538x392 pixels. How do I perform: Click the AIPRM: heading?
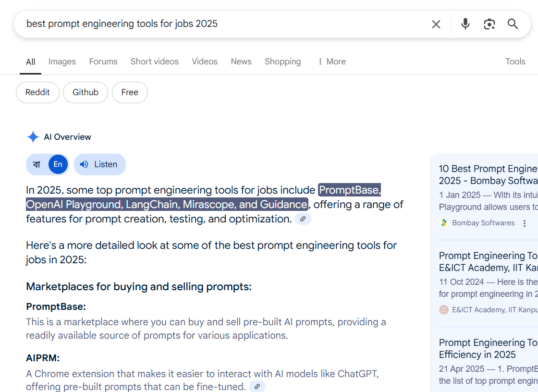[43, 358]
